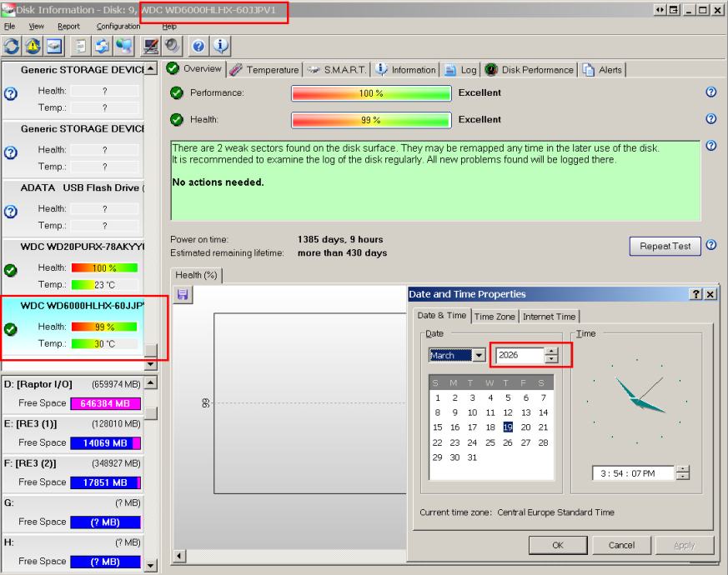The height and width of the screenshot is (575, 728).
Task: Click the Repeat Test button
Action: [x=665, y=246]
